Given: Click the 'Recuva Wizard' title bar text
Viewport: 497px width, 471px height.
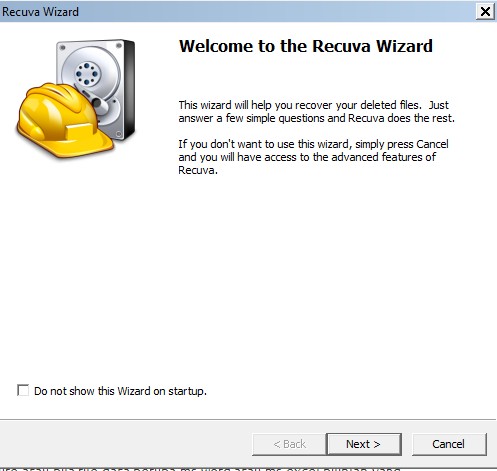Looking at the screenshot, I should pos(40,12).
